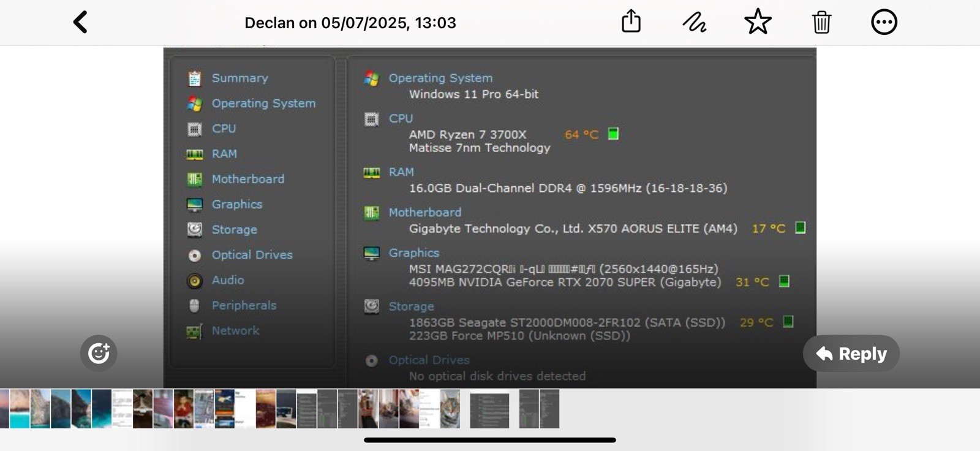Viewport: 980px width, 451px height.
Task: Click the Peripherals mouse icon in the sidebar
Action: coord(194,306)
